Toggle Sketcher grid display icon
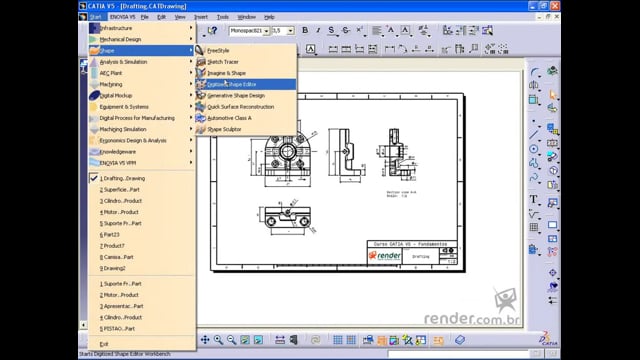The width and height of the screenshot is (640, 360). [338, 340]
